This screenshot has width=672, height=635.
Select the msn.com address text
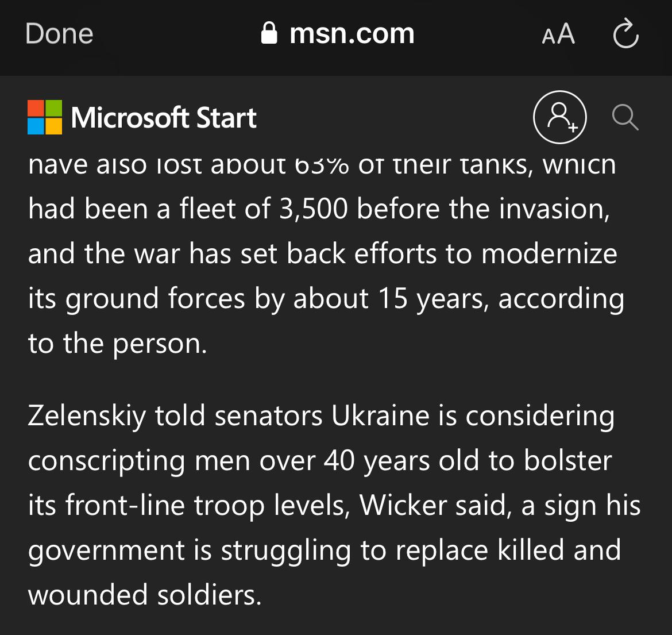click(x=352, y=33)
